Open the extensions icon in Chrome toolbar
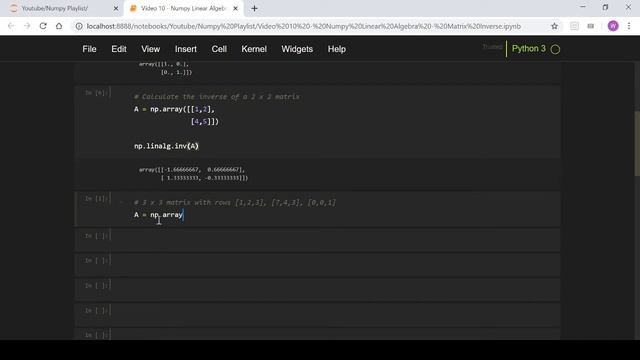640x360 pixels. [574, 26]
